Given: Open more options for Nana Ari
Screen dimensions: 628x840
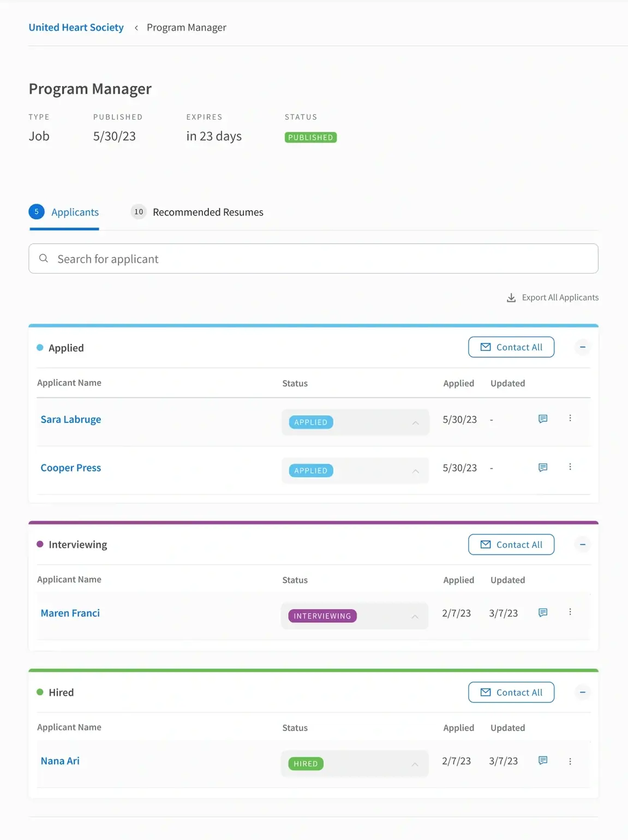Looking at the screenshot, I should point(570,761).
